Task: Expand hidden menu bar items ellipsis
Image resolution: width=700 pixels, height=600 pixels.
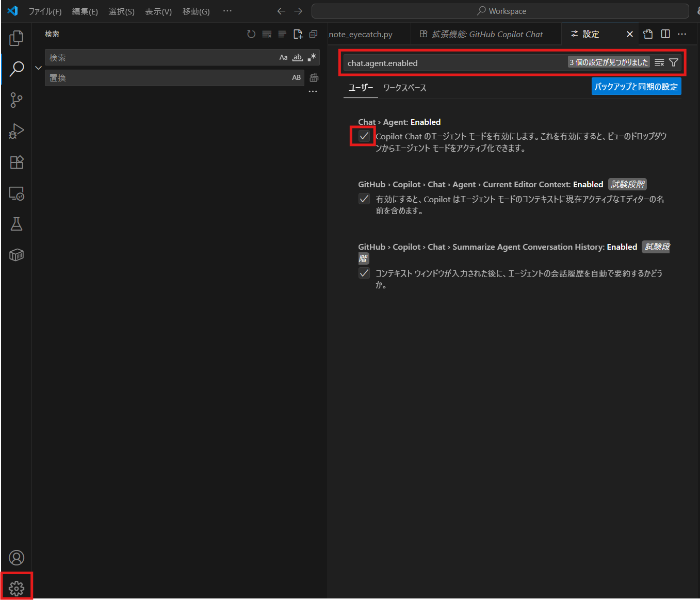Action: pyautogui.click(x=227, y=11)
